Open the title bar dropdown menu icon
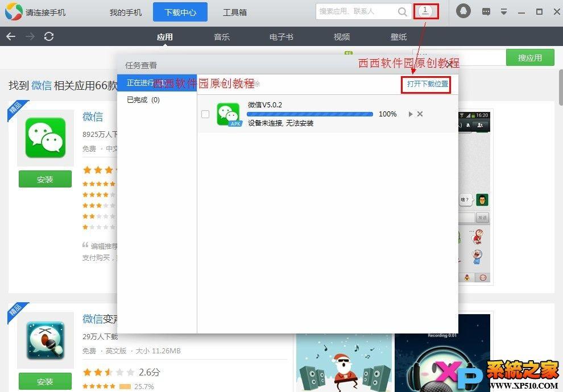 [504, 12]
